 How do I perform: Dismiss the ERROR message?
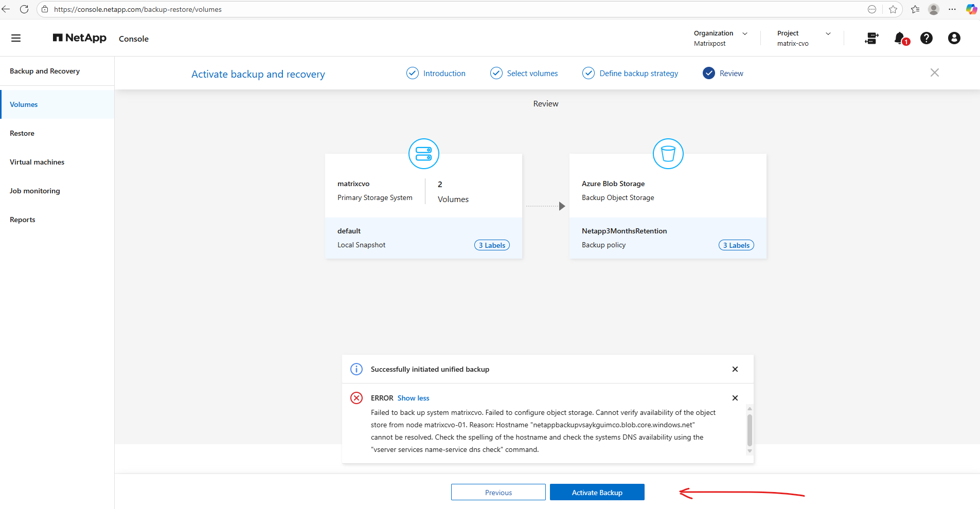[735, 398]
